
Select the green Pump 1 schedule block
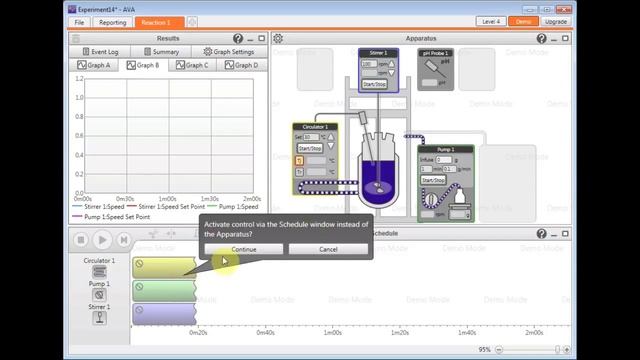[164, 291]
